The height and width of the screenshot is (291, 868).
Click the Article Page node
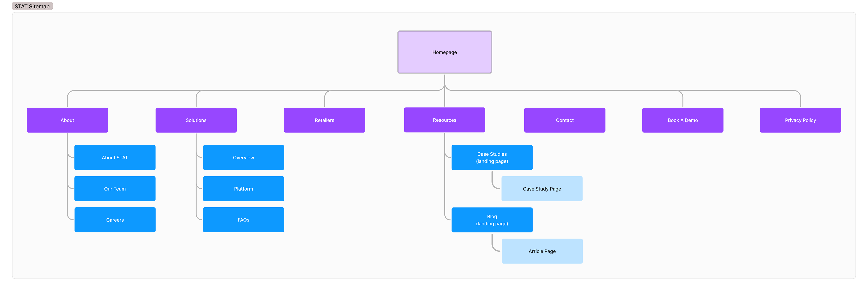point(542,251)
